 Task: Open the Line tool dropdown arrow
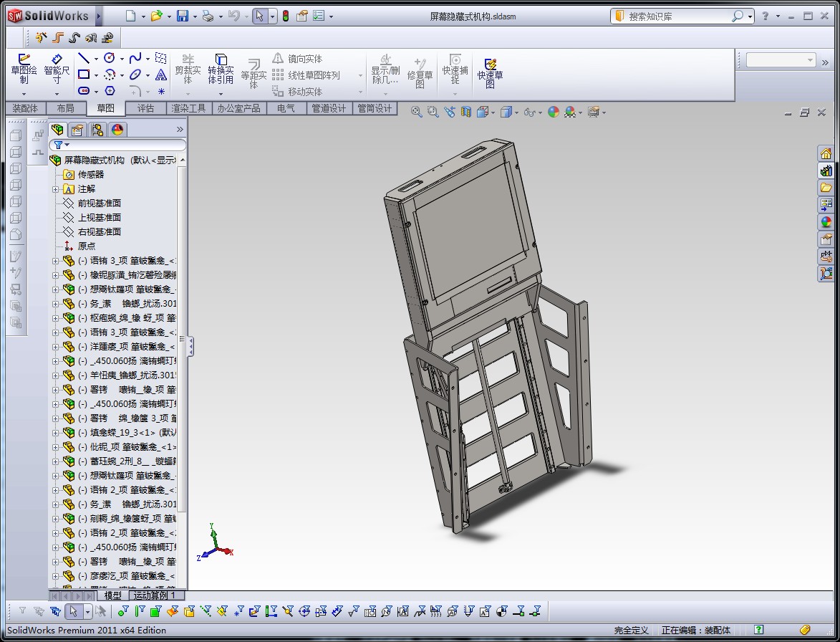pyautogui.click(x=97, y=59)
